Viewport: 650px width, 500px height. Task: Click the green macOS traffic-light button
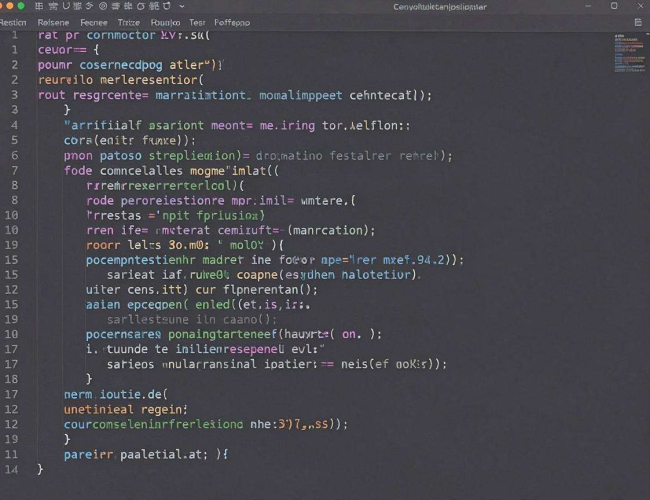pyautogui.click(x=21, y=6)
